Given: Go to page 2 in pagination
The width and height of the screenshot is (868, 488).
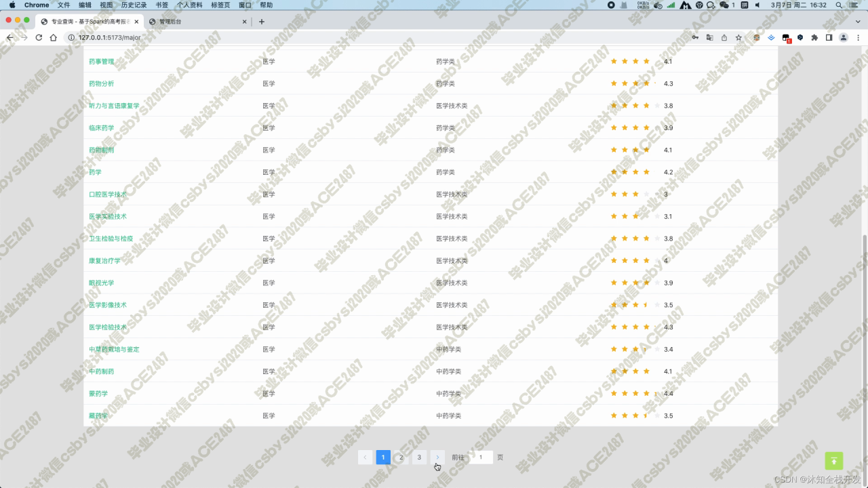Looking at the screenshot, I should [401, 457].
